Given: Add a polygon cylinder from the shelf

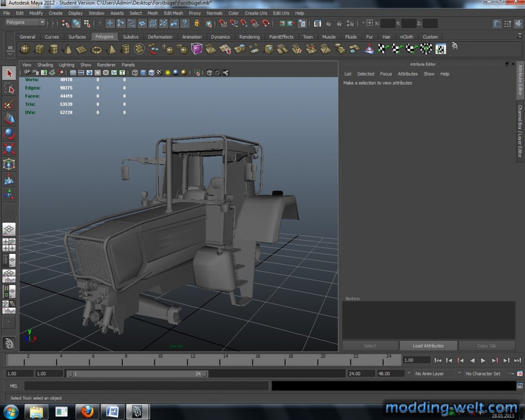Looking at the screenshot, I should coord(54,49).
